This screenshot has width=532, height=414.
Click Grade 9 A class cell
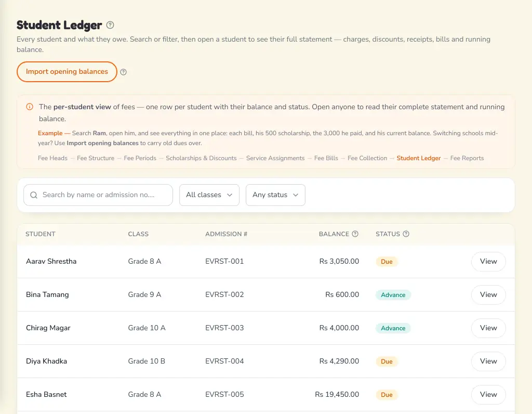tap(144, 294)
